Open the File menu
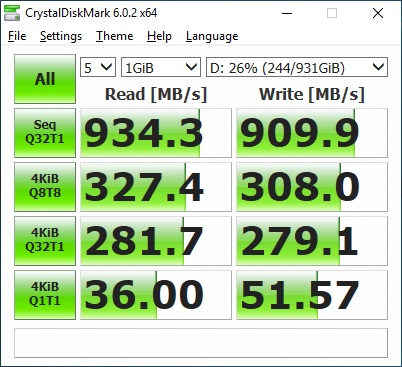The height and width of the screenshot is (367, 402). click(x=17, y=36)
